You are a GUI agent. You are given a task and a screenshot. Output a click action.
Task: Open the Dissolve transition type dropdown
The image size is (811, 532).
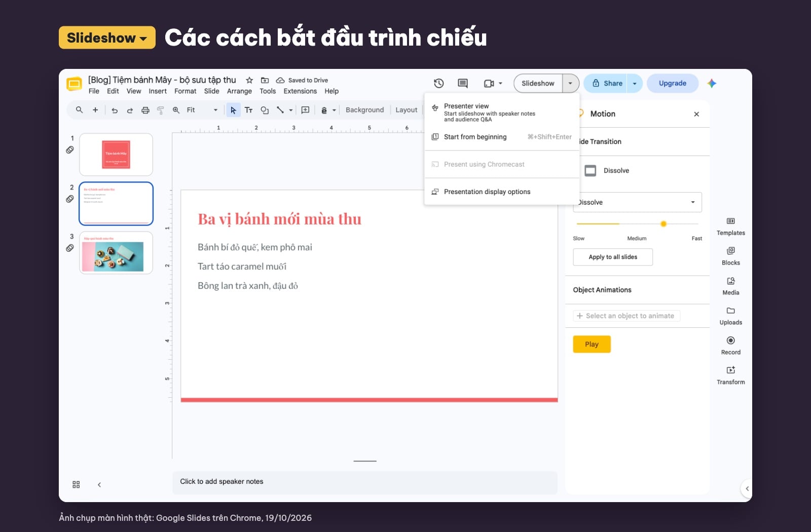[638, 202]
